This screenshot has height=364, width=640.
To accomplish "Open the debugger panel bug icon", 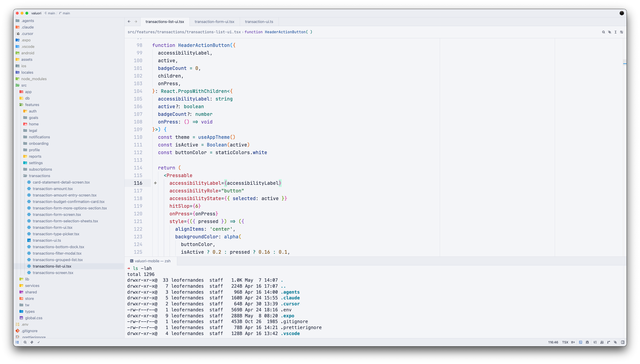I will [588, 342].
